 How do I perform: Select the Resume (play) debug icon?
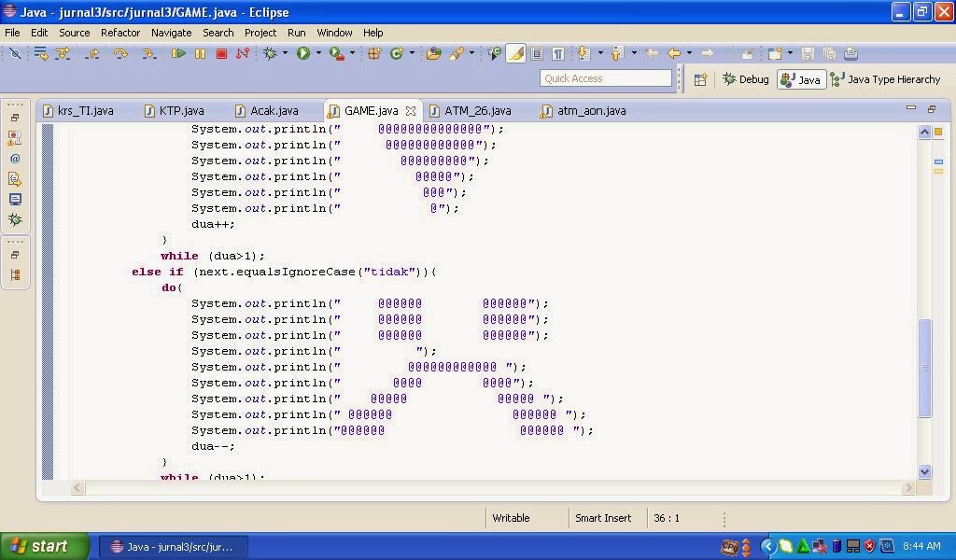[x=180, y=54]
